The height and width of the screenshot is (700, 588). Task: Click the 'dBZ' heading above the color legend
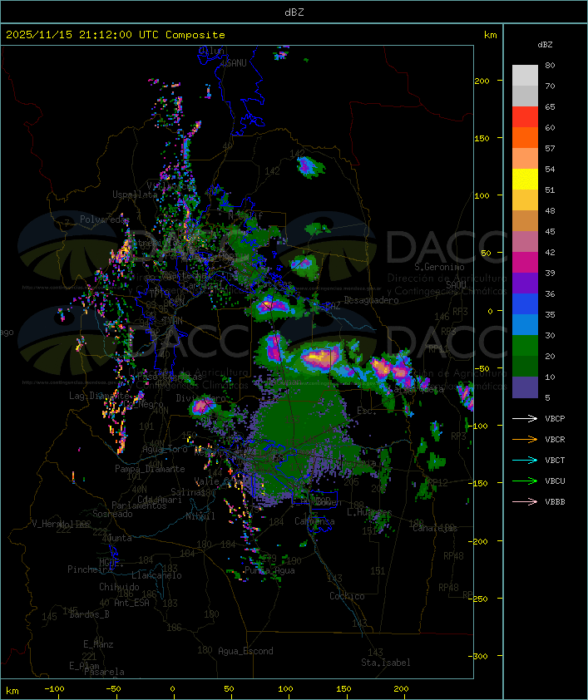545,45
